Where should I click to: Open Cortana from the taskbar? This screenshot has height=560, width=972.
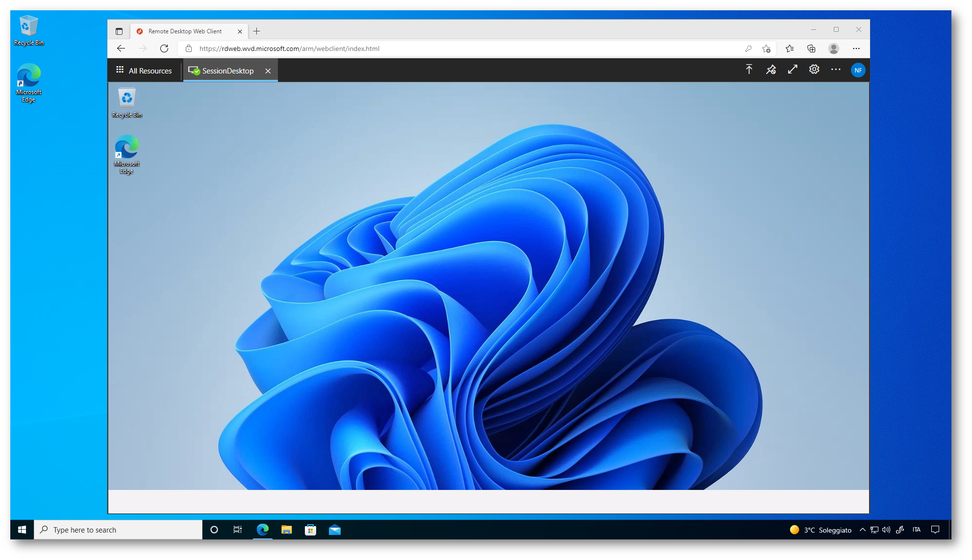214,530
